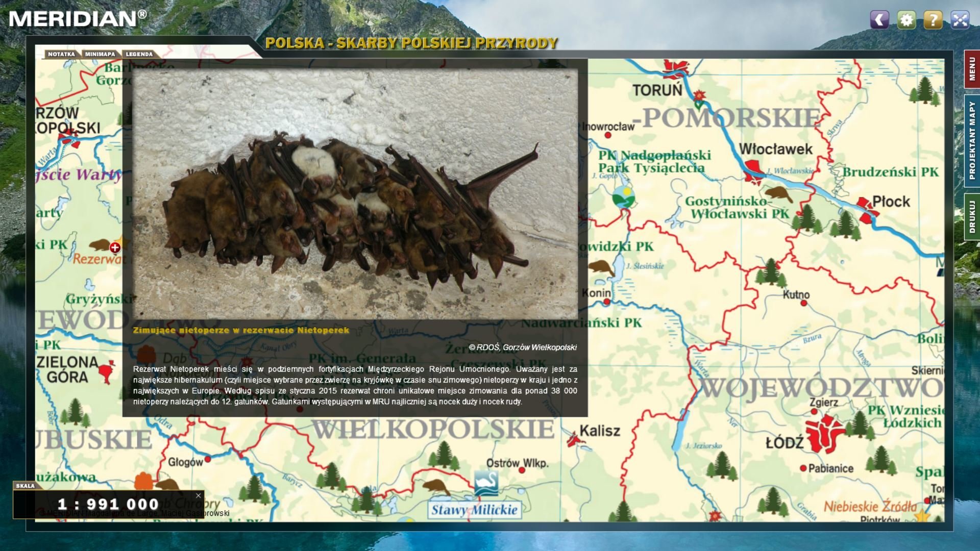Click the tree icon left of Ostrów Wlkp.
This screenshot has height=551, width=980.
coord(443,455)
